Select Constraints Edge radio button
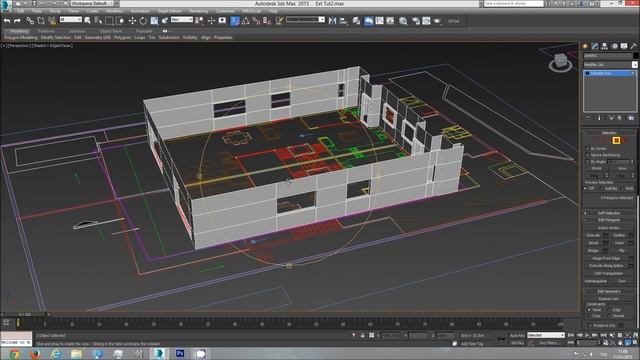The image size is (640, 360). 609,310
